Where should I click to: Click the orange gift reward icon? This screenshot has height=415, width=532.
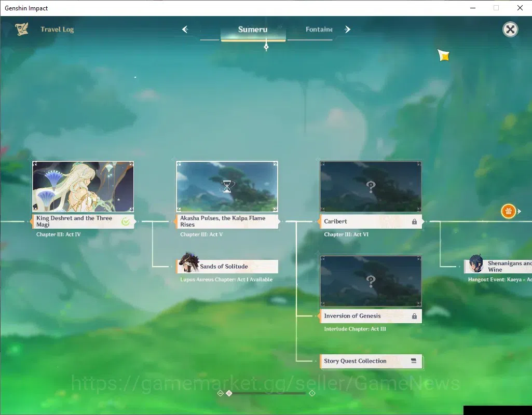click(x=508, y=211)
